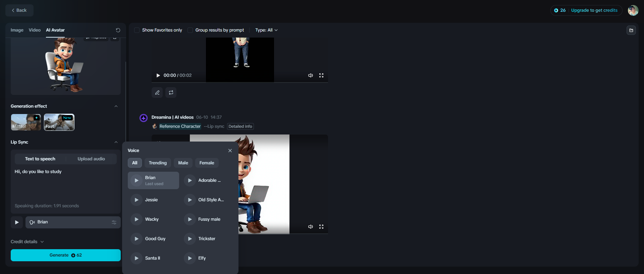Seek on the top video progress bar

240,82
